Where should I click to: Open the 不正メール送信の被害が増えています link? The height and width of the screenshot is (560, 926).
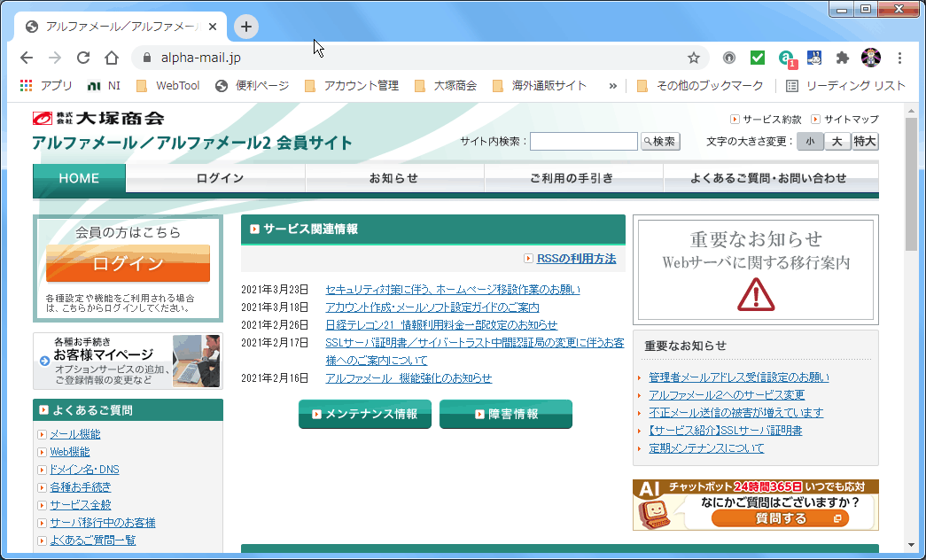coord(735,413)
